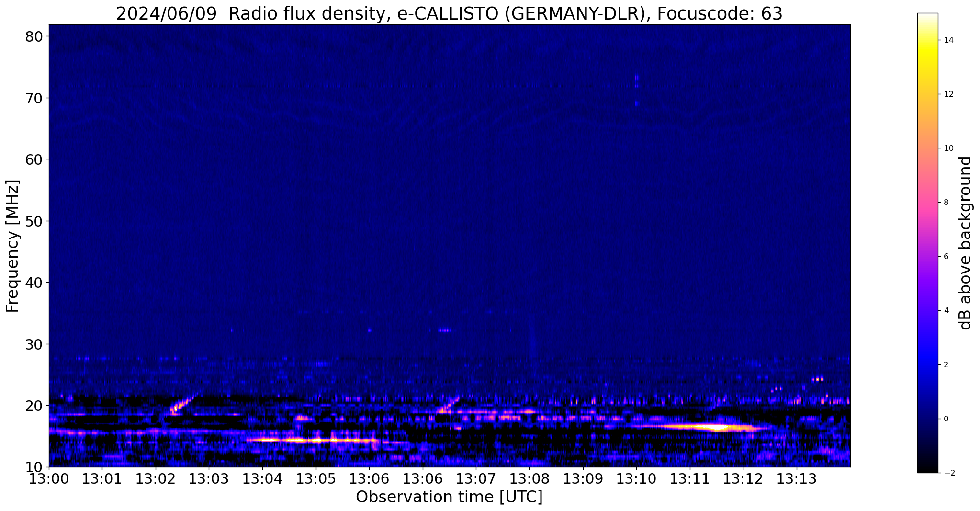Click the 13:10 time axis label
The width and height of the screenshot is (980, 511).
coord(636,478)
